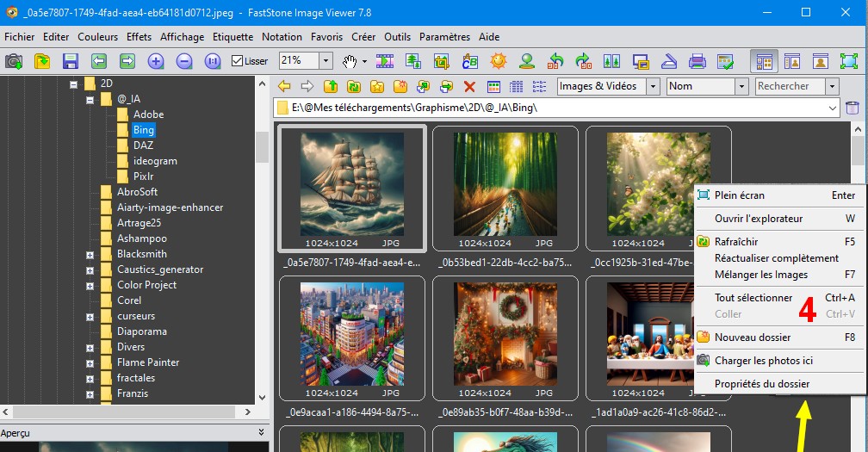This screenshot has height=452, width=868.
Task: Open the resize image tool
Action: point(413,61)
